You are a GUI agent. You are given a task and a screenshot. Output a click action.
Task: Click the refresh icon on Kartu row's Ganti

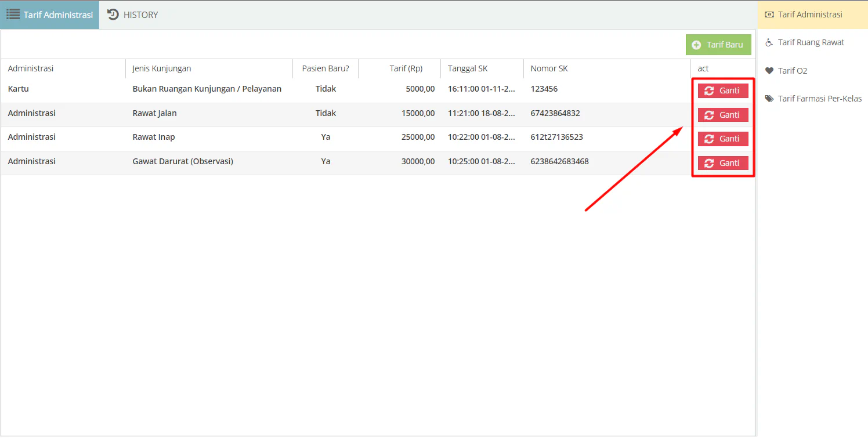tap(709, 91)
